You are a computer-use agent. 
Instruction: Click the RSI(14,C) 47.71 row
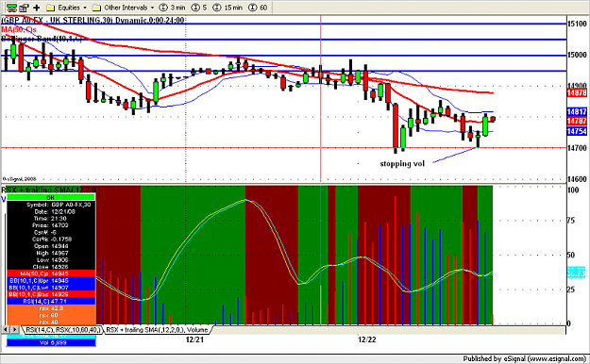51,301
